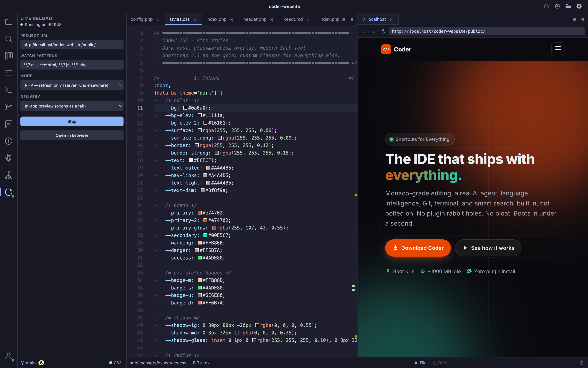The height and width of the screenshot is (368, 588).
Task: Open settings gear in title bar
Action: [x=579, y=6]
